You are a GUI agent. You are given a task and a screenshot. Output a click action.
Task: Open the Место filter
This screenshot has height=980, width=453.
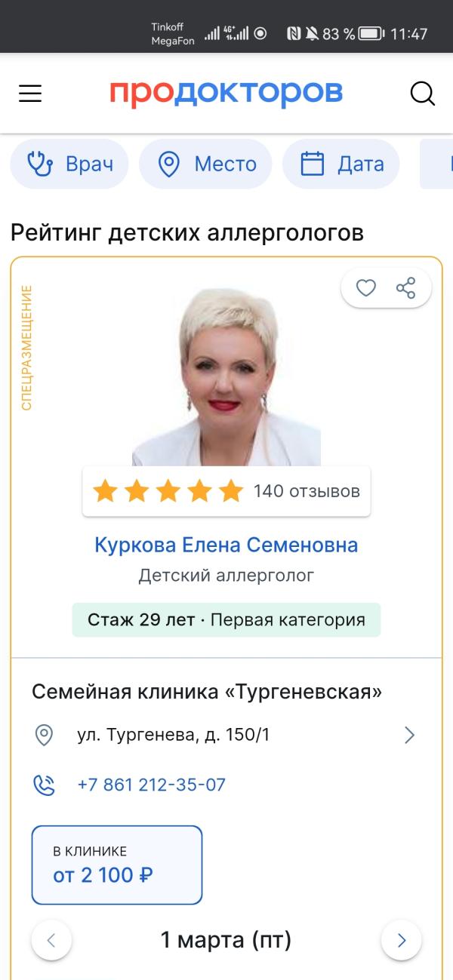(x=205, y=164)
